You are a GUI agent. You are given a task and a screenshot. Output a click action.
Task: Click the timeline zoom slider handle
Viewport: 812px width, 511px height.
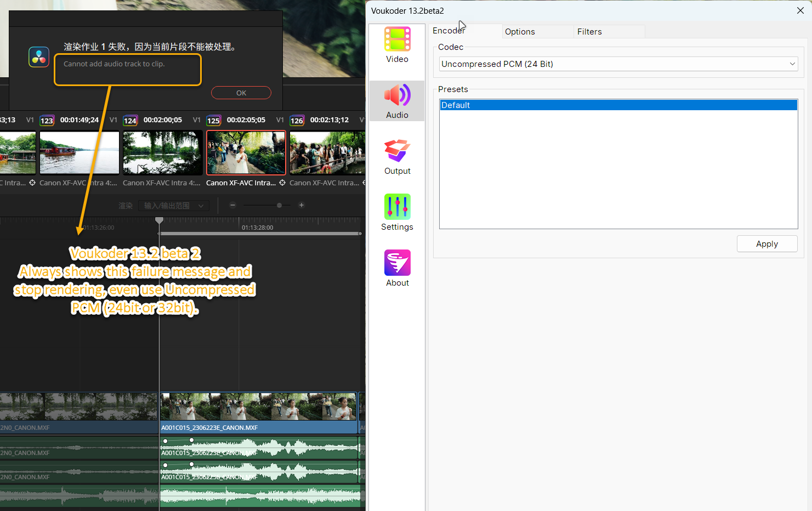tap(280, 205)
